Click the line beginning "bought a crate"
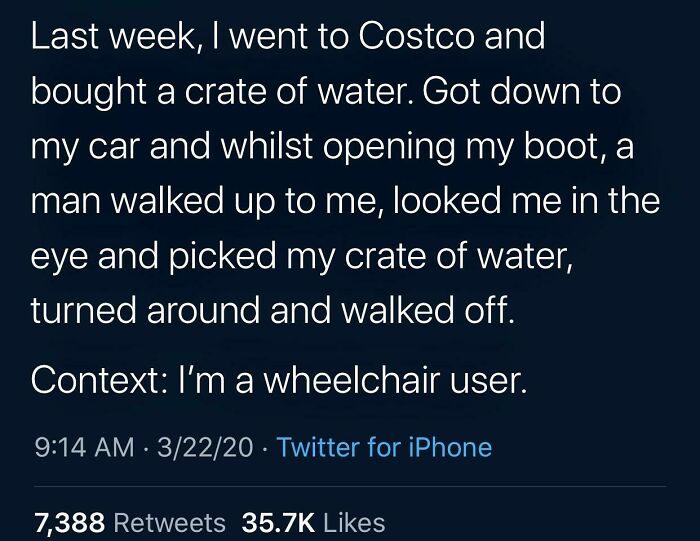Image resolution: width=700 pixels, height=541 pixels. coord(325,94)
